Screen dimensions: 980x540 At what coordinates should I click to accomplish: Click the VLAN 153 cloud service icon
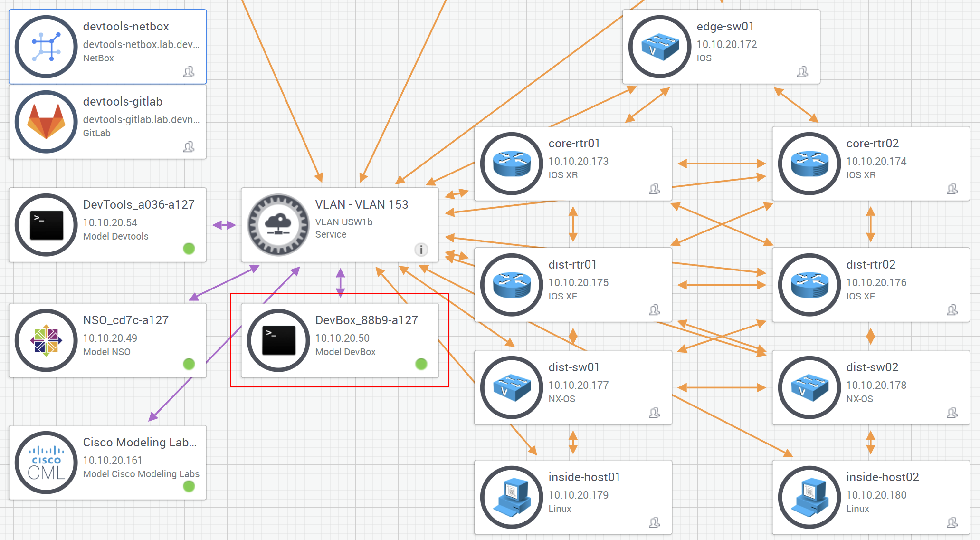[x=278, y=225]
